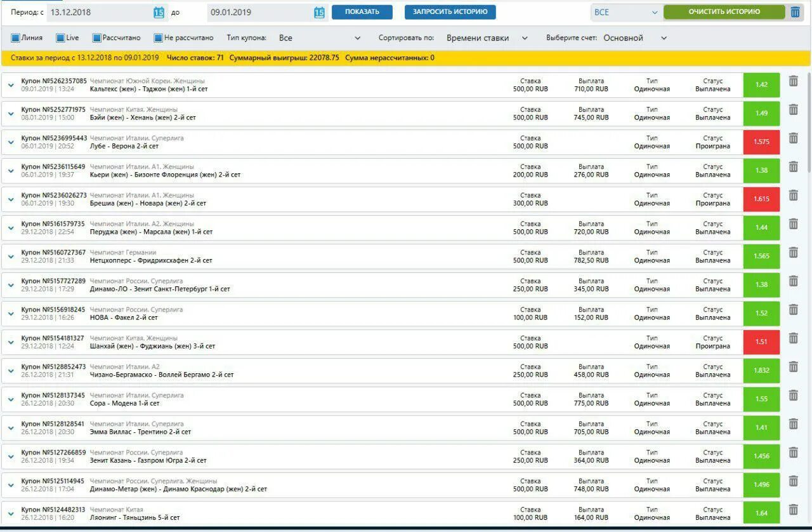Delete coupon №5154181327 with trash icon
812x532 pixels.
pos(794,338)
